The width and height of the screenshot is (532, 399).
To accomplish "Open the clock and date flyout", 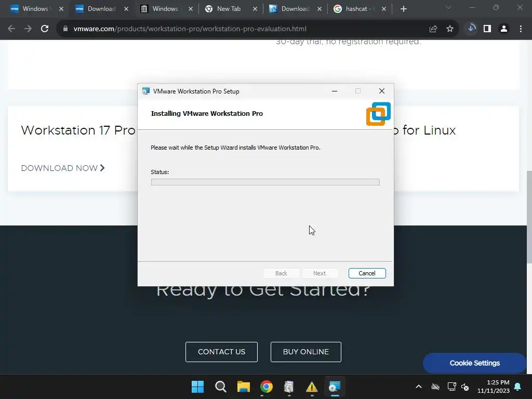I will tap(494, 387).
